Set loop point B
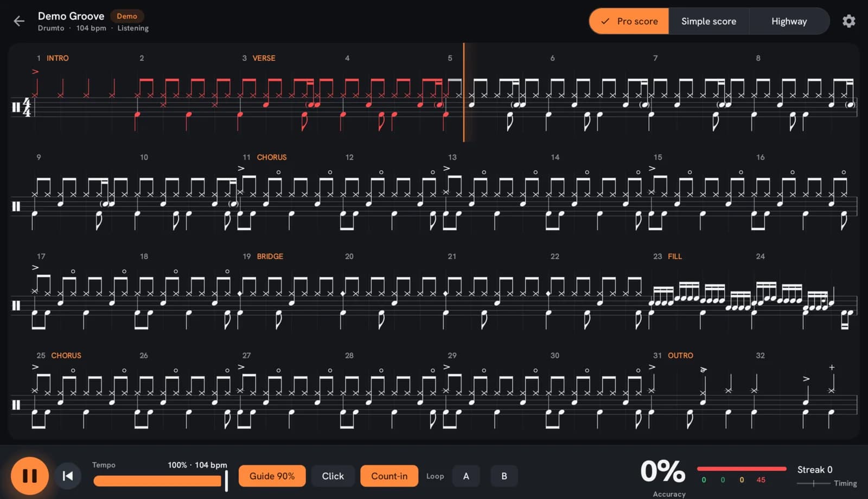 504,476
